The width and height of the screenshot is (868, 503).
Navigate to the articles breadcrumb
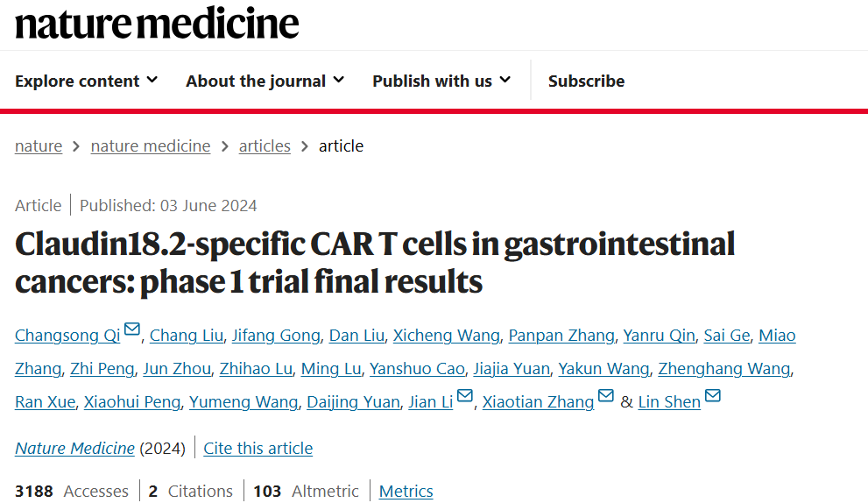click(265, 145)
